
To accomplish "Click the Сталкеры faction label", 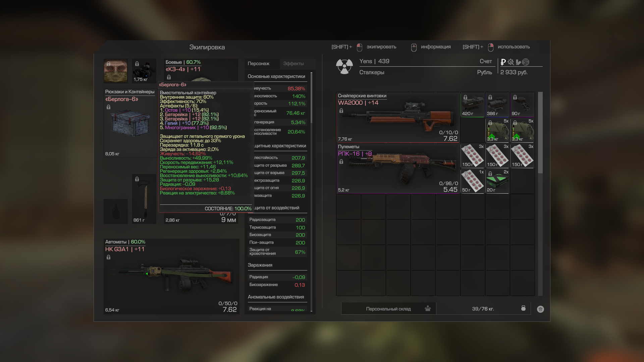I will 372,72.
